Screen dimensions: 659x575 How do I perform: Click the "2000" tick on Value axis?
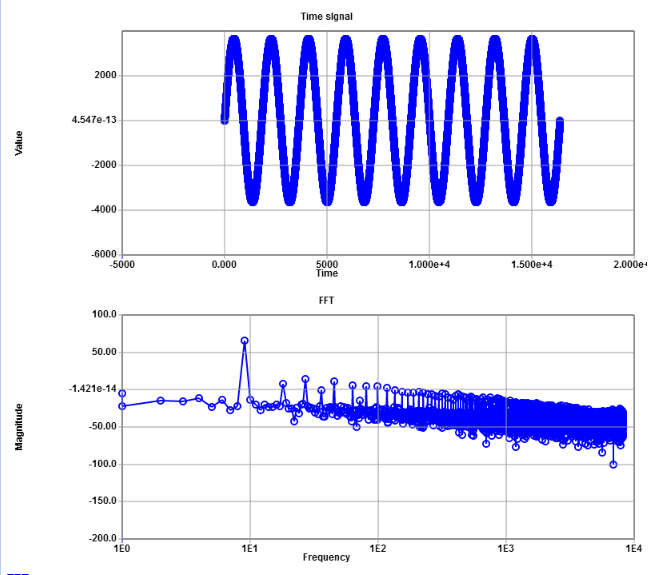104,76
